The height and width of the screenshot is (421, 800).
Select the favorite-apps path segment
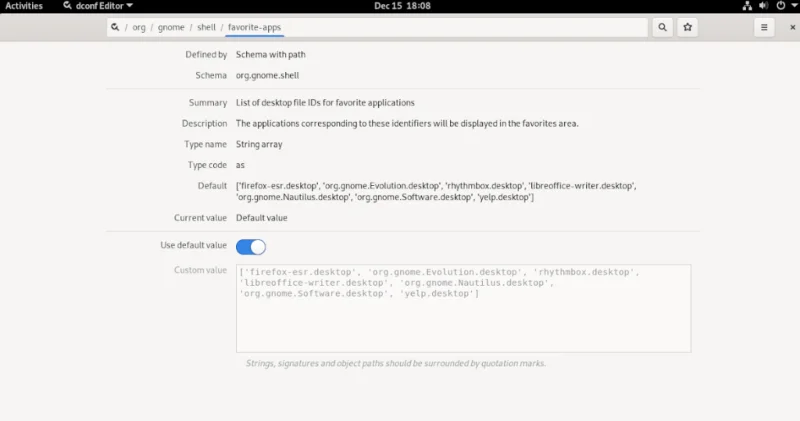(254, 28)
